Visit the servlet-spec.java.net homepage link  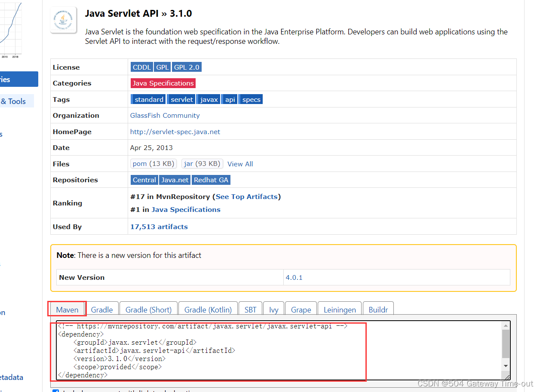click(175, 132)
